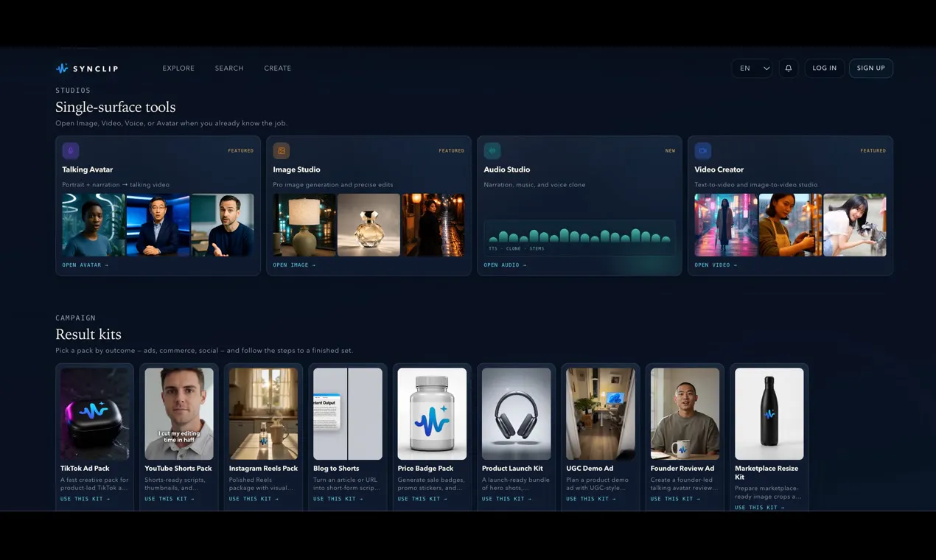
Task: Use the YouTube Shorts Pack kit link
Action: 170,499
